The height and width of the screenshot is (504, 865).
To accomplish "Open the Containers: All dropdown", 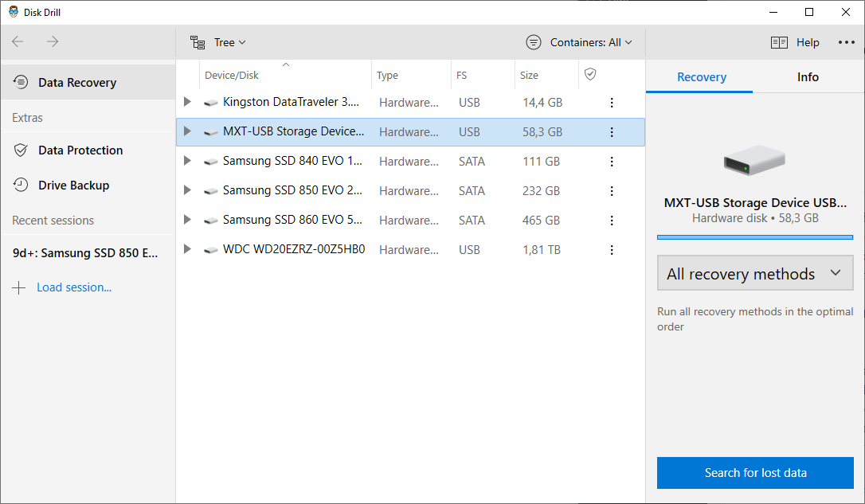I will (x=591, y=42).
